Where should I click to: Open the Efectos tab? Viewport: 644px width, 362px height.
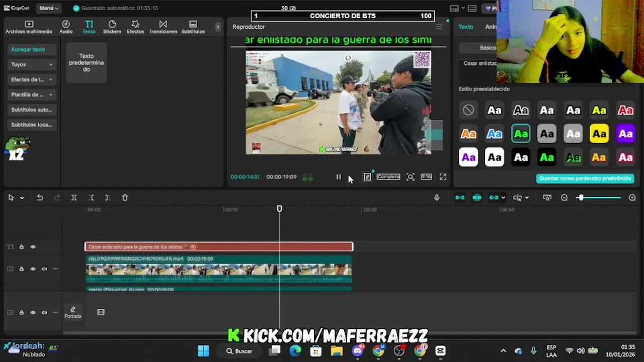click(x=135, y=27)
